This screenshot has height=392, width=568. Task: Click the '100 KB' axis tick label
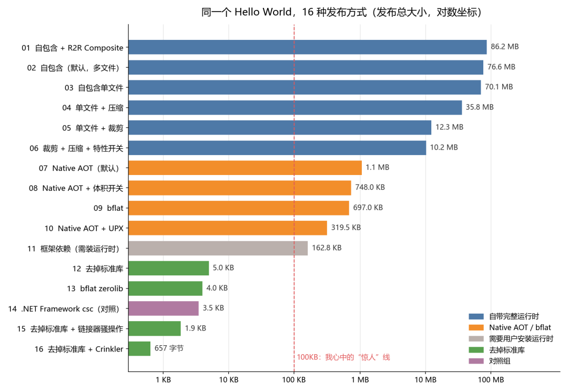pyautogui.click(x=294, y=380)
